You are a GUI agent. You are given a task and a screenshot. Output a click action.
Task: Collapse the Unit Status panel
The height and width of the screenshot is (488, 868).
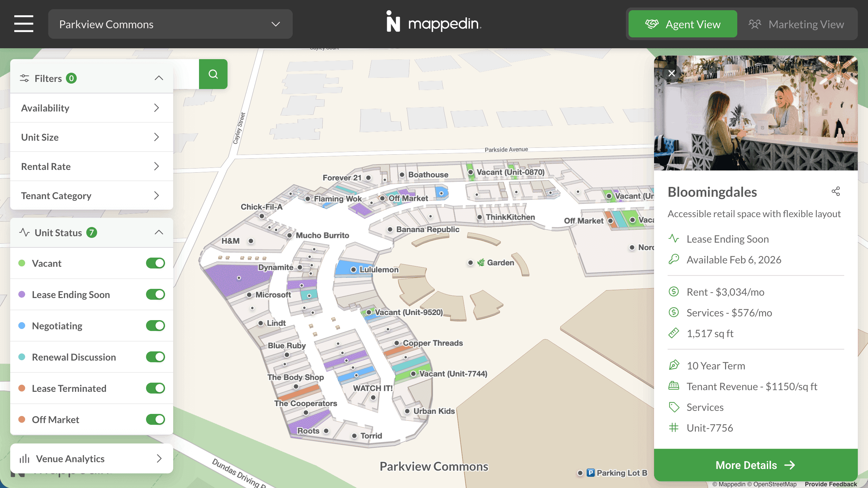point(159,232)
